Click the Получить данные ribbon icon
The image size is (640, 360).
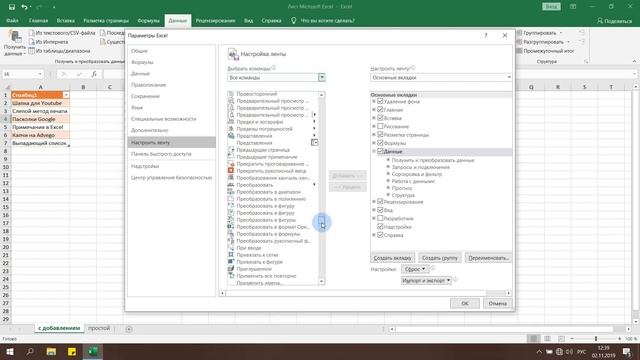(15, 38)
